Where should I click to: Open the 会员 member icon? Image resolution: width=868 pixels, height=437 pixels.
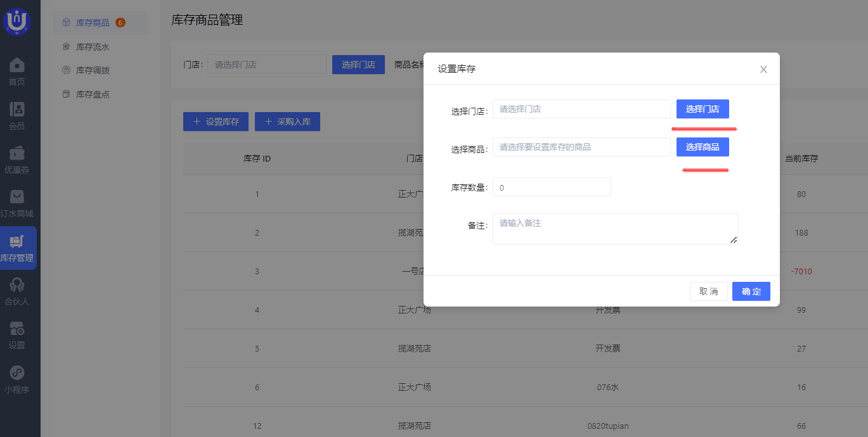pyautogui.click(x=18, y=109)
